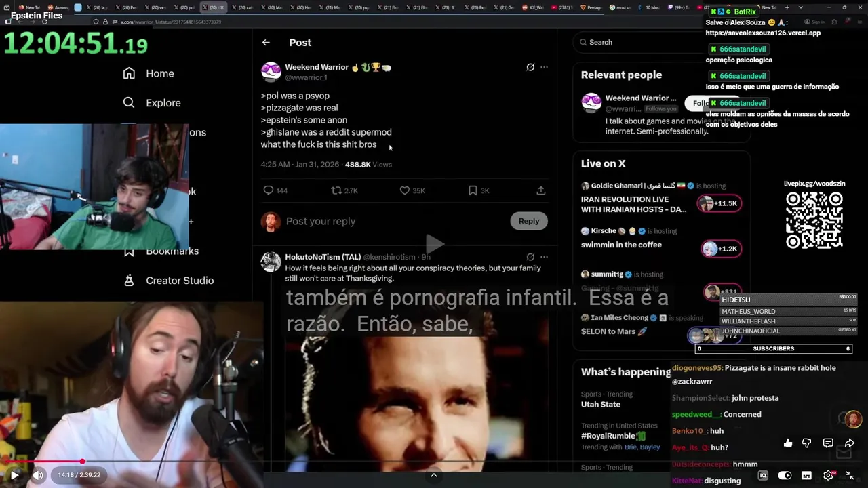Open Weekend Warrior's profile avatar on the post
Viewport: 868px width, 488px height.
pyautogui.click(x=271, y=72)
